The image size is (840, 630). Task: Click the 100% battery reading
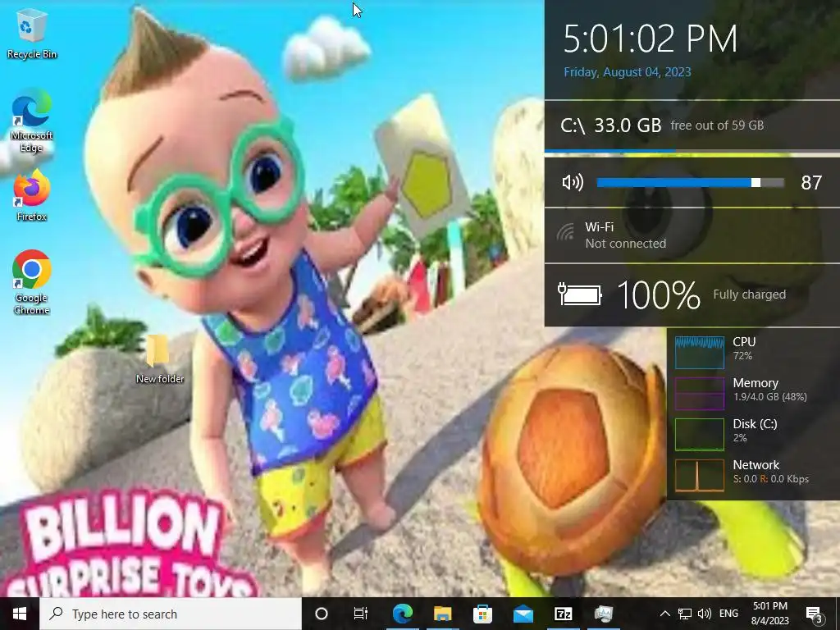(x=659, y=295)
